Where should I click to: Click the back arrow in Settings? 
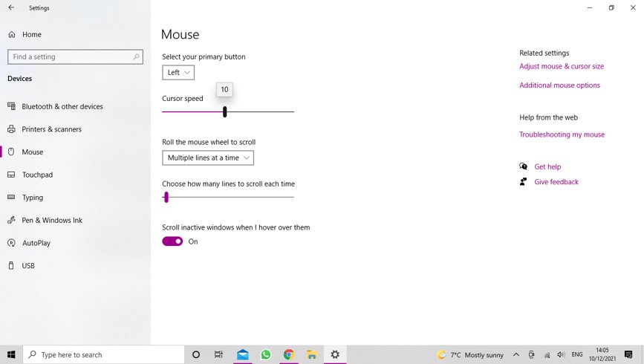[11, 8]
